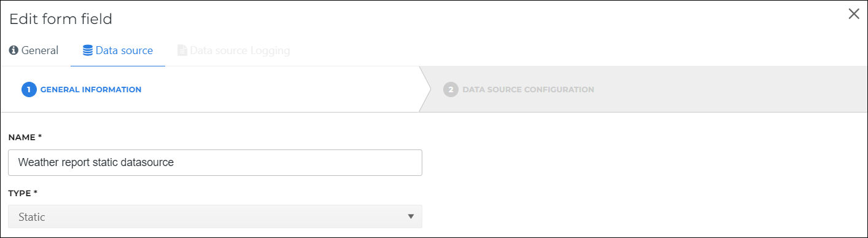Click the TYPE field label
This screenshot has width=868, height=238.
coord(23,193)
